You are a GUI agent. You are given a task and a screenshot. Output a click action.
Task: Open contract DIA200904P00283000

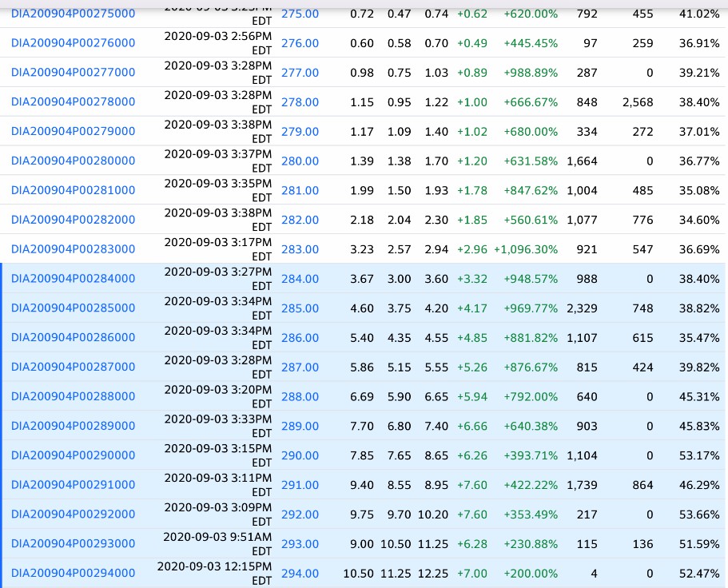click(73, 249)
